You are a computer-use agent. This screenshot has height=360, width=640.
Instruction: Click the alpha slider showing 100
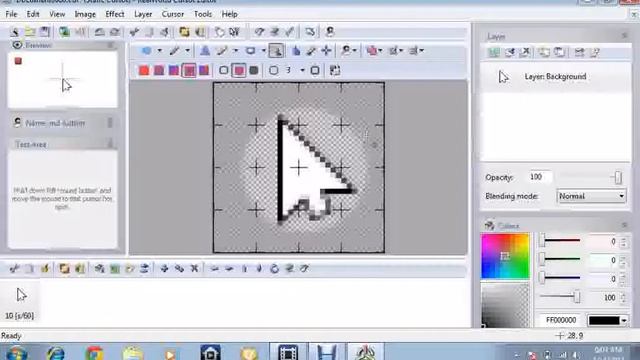(x=560, y=297)
